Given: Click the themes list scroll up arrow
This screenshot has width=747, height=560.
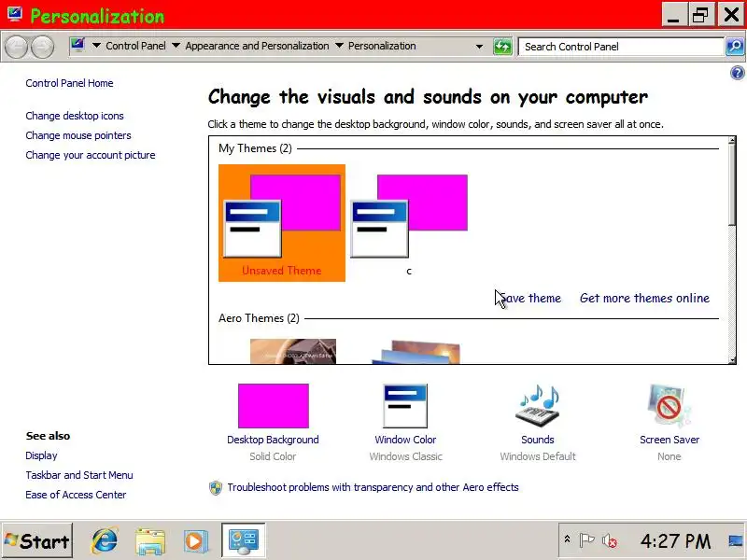Looking at the screenshot, I should pos(732,141).
